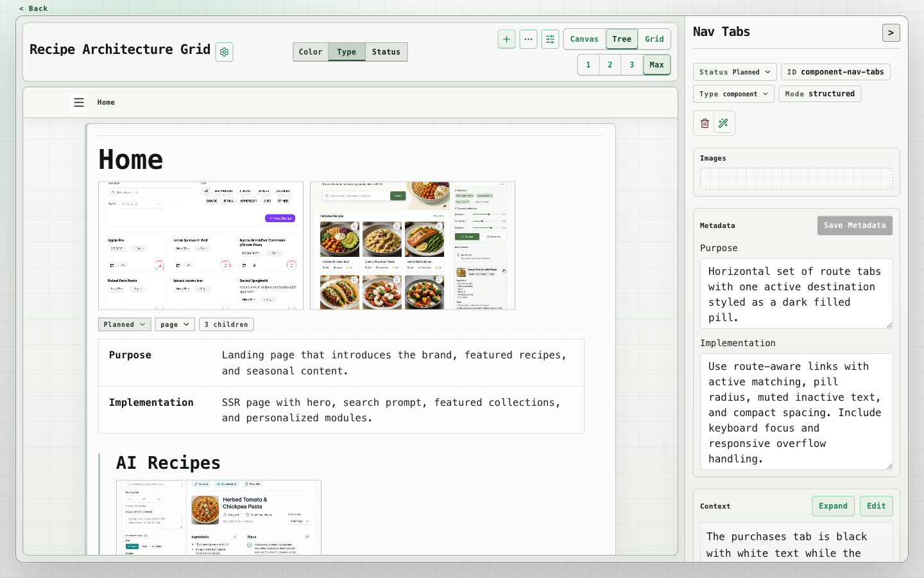Open second Home screenshot with food photos
This screenshot has height=578, width=924.
pos(413,245)
